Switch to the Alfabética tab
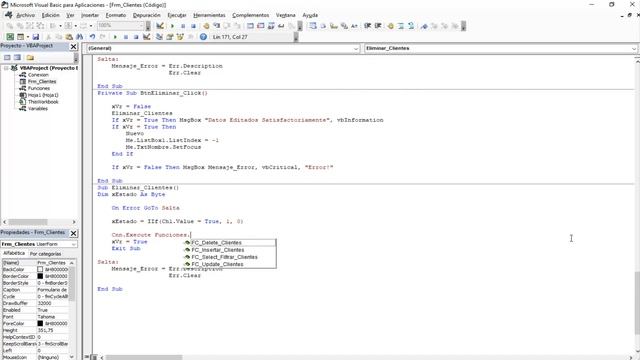This screenshot has width=640, height=360. click(x=14, y=253)
